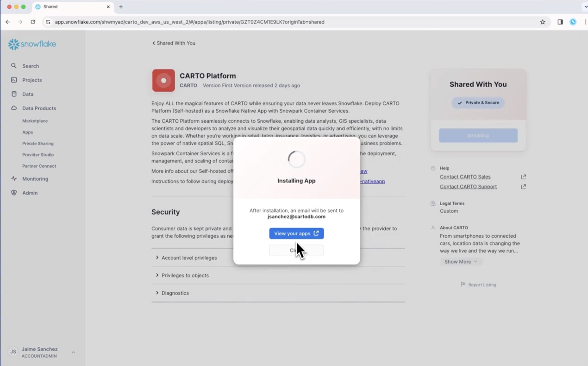Click the browser address bar URL
The width and height of the screenshot is (588, 366).
tap(189, 22)
